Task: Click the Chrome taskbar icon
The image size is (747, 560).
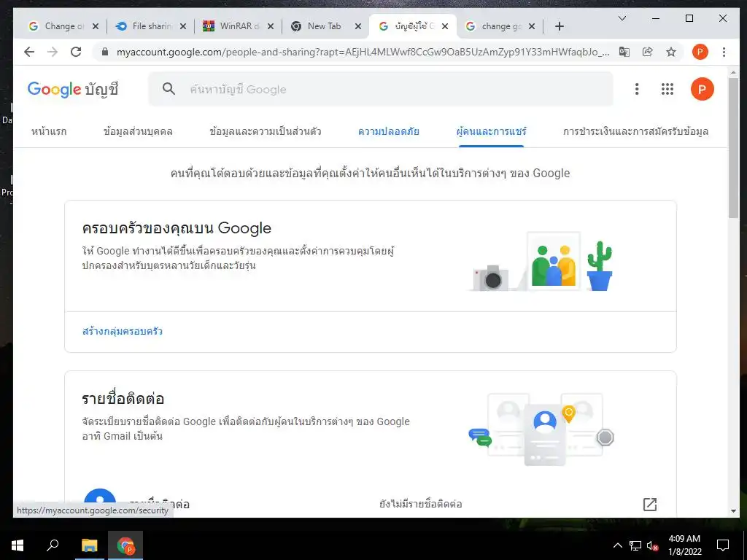Action: (x=125, y=545)
